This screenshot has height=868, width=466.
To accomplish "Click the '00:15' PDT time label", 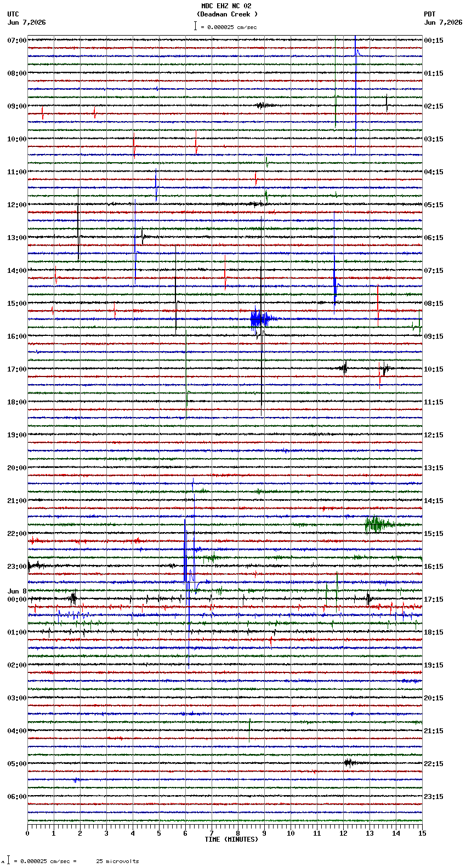I will [434, 41].
